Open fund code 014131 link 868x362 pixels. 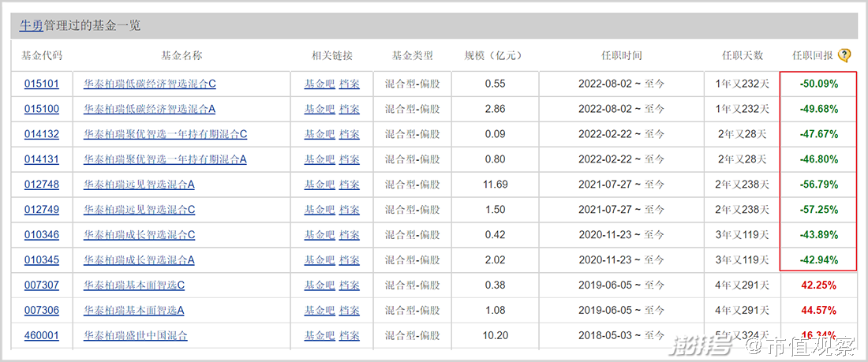(42, 159)
